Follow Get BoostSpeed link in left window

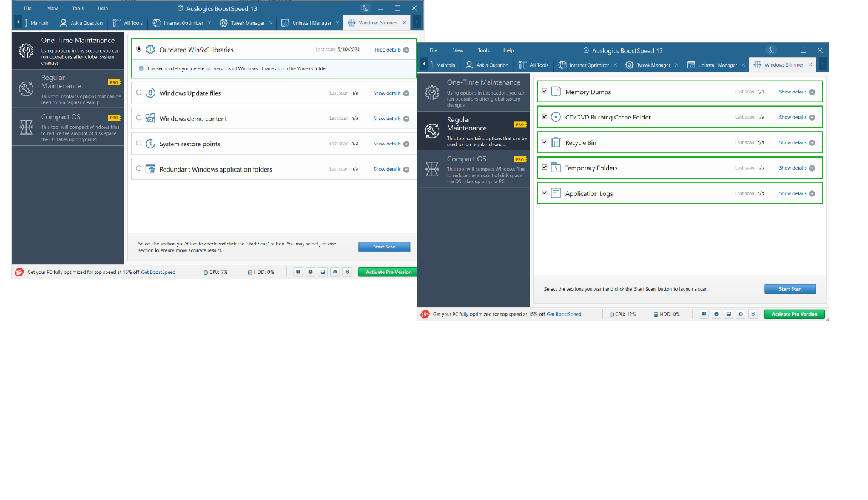pos(158,272)
